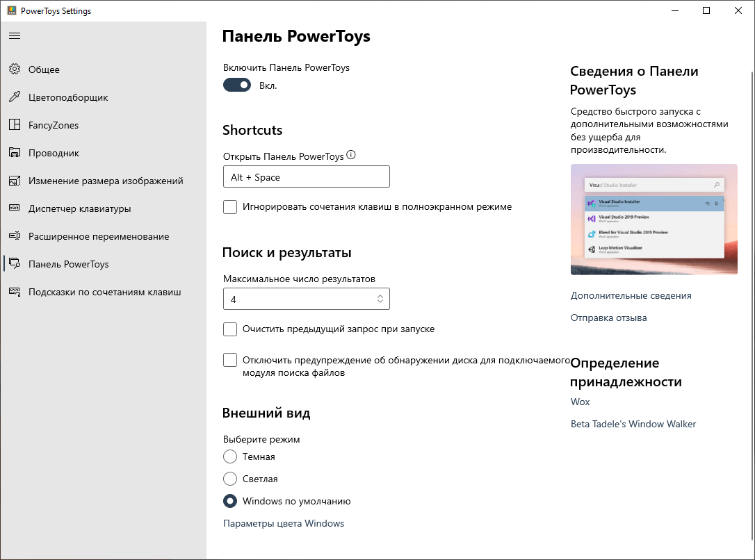Select the Диспетчер клавиатуры keyboard icon
755x560 pixels.
click(x=15, y=208)
